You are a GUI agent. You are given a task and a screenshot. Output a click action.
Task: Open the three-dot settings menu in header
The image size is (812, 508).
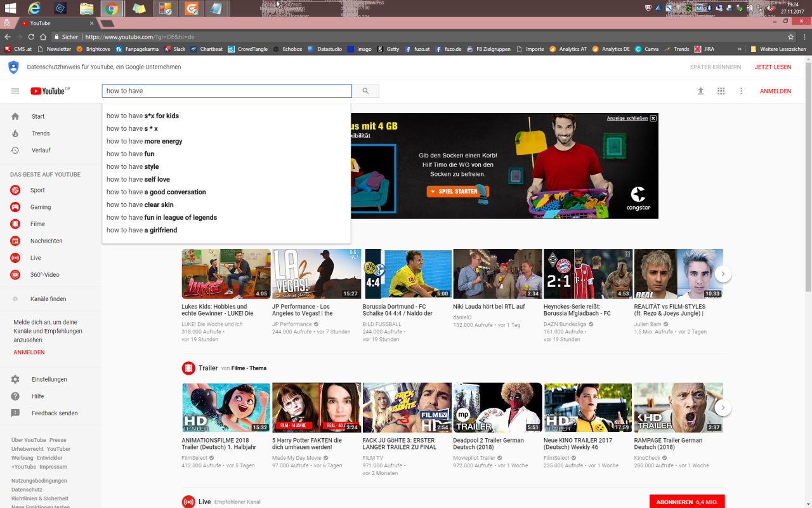pos(741,91)
